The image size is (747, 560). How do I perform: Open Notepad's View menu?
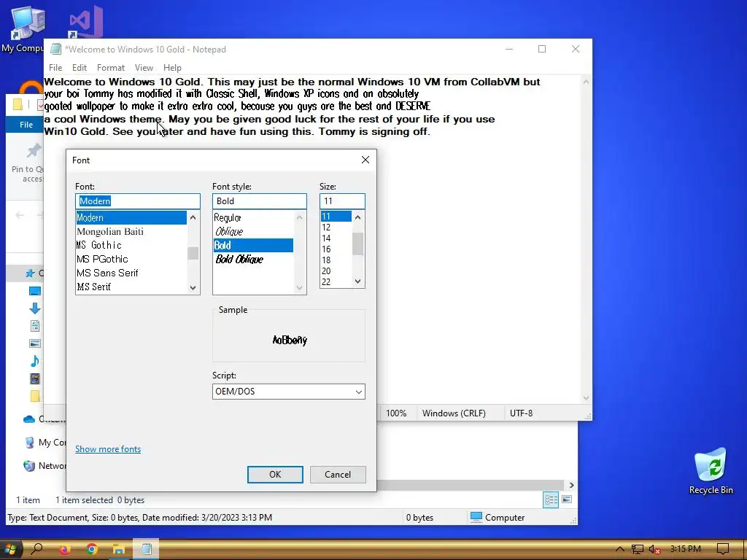point(144,68)
